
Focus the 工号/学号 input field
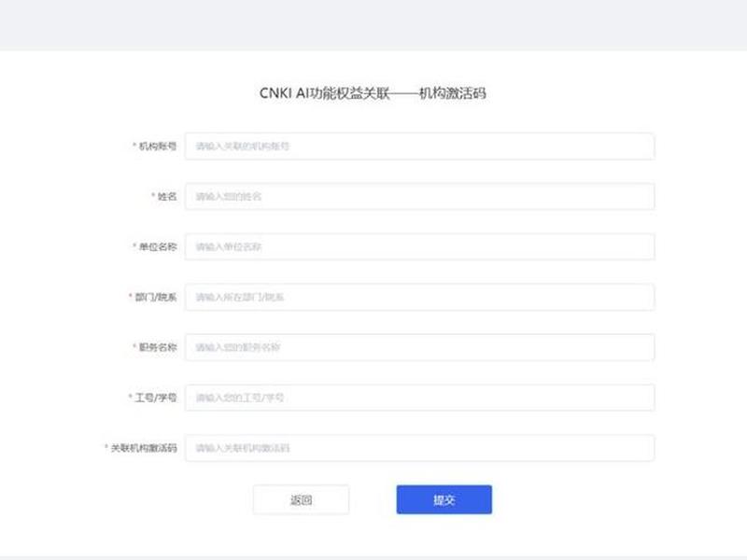419,398
